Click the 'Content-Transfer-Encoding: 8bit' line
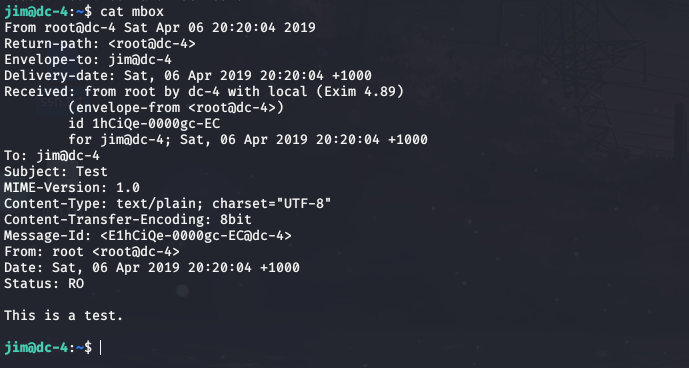The image size is (689, 368). point(128,219)
